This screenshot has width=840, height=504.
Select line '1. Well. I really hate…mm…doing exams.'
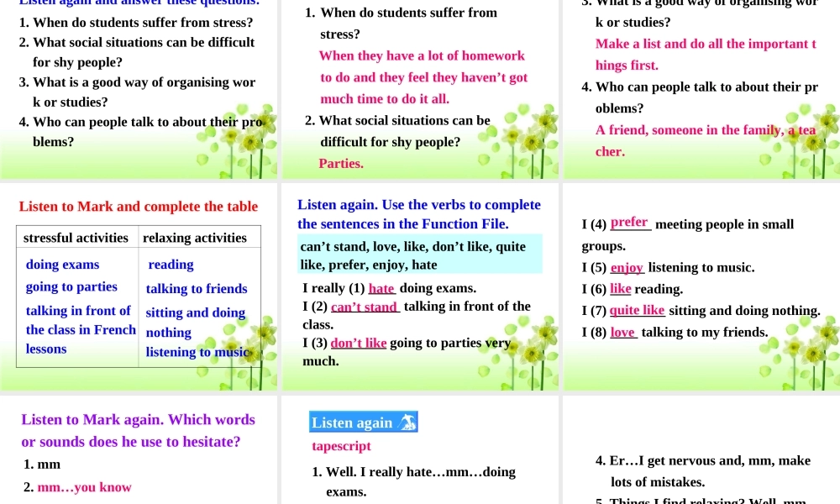(x=413, y=482)
